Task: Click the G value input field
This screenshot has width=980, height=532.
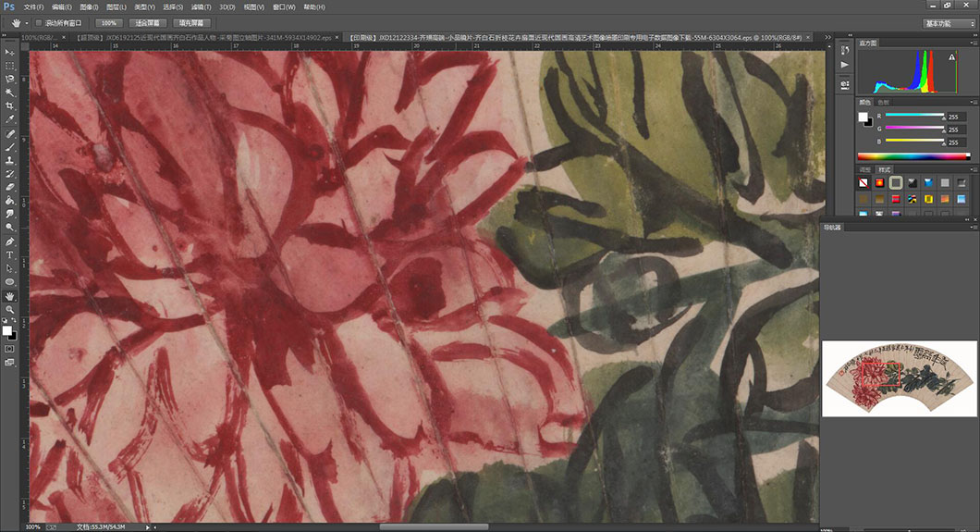Action: pyautogui.click(x=956, y=130)
